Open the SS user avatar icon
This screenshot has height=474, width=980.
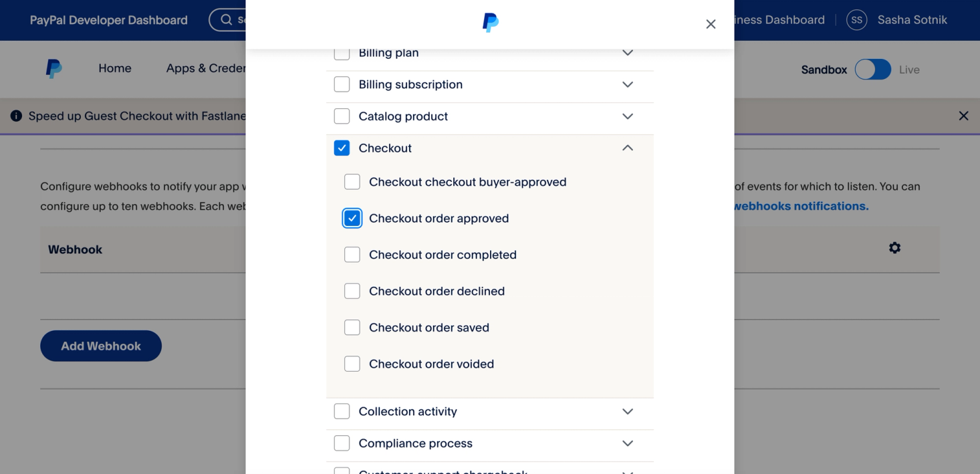[x=856, y=20]
